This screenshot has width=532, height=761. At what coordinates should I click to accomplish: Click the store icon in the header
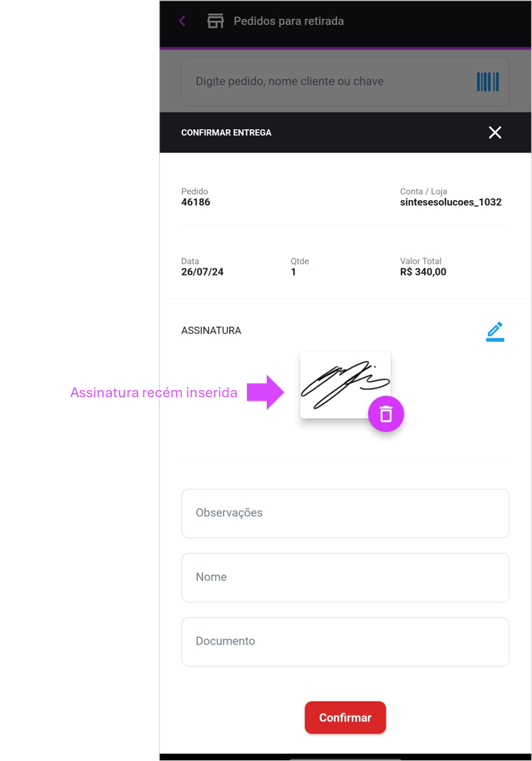[216, 21]
